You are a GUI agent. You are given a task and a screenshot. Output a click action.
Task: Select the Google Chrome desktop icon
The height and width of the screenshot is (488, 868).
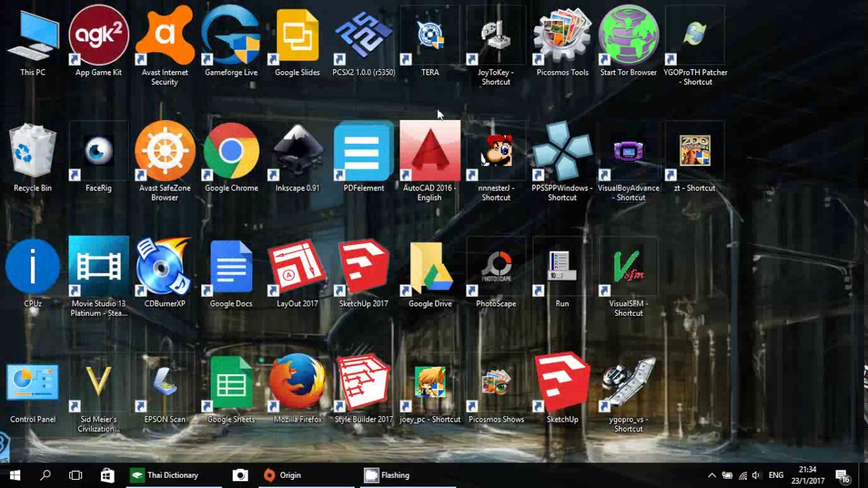coord(231,157)
